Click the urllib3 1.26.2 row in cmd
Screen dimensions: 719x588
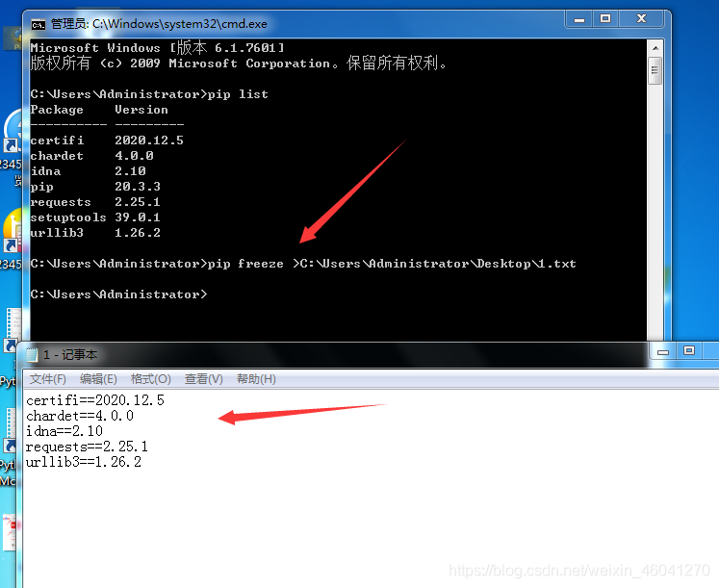pyautogui.click(x=95, y=233)
